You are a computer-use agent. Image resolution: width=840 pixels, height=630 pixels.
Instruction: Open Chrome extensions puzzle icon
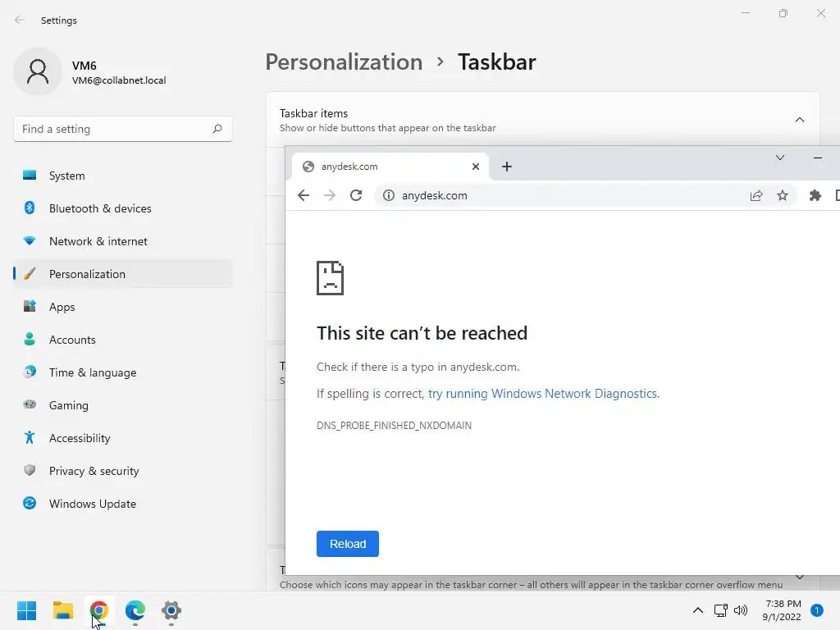click(x=815, y=195)
